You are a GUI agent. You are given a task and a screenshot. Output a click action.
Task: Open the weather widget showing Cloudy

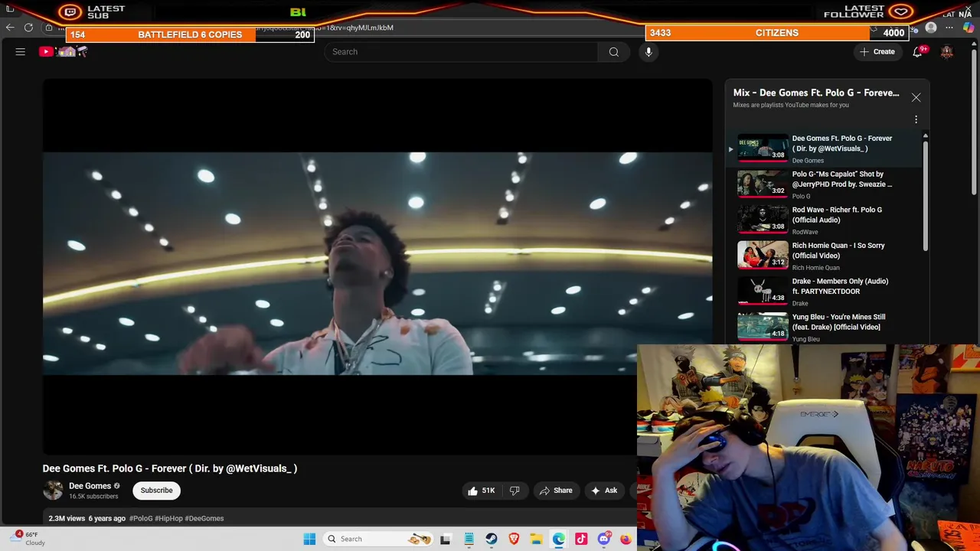[29, 539]
